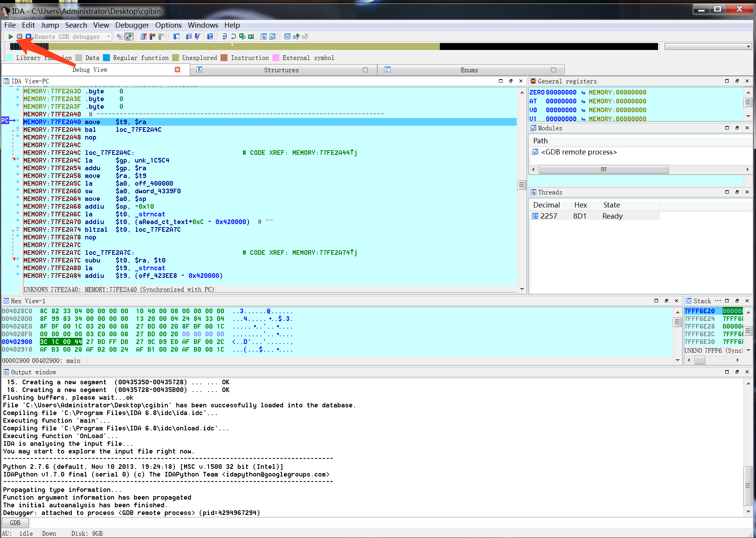Click the Library function legend swatch

click(x=10, y=58)
